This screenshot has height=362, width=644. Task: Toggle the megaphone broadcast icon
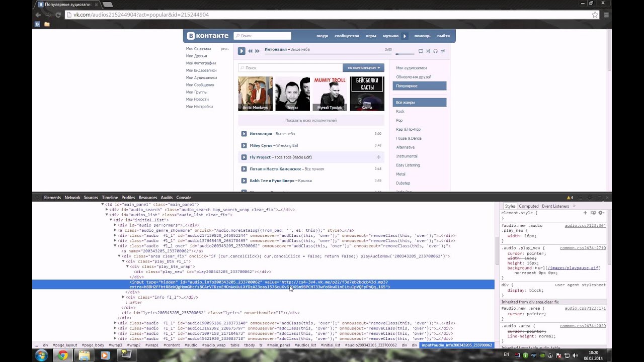pos(443,51)
